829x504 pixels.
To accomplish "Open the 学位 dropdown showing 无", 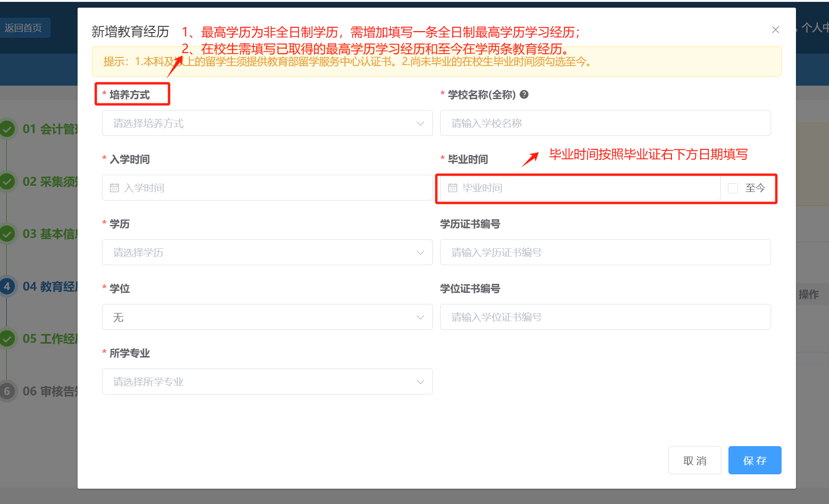I will [x=267, y=317].
